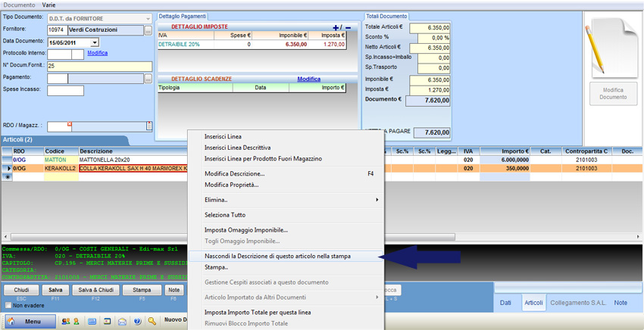The width and height of the screenshot is (644, 330).
Task: Open the keyboard icon in bottom toolbar
Action: tap(92, 322)
